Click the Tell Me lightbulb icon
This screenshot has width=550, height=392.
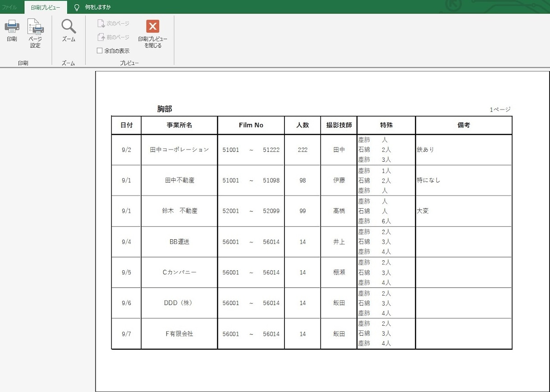pyautogui.click(x=77, y=7)
